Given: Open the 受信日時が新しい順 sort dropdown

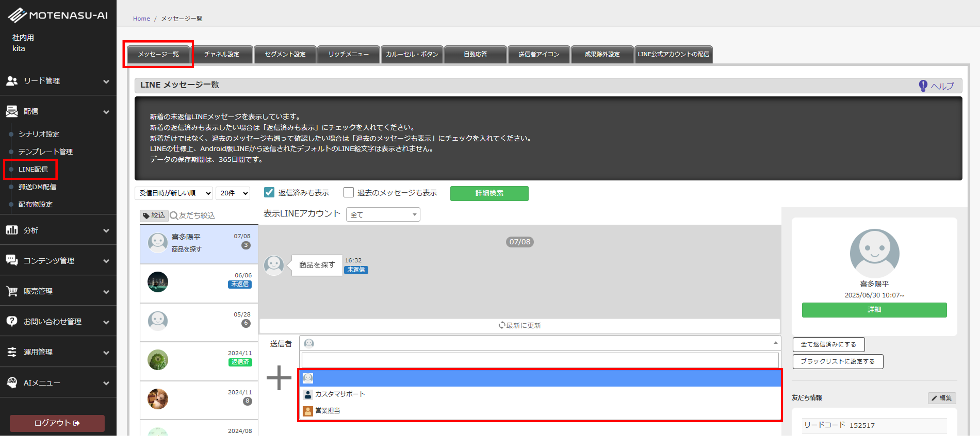Looking at the screenshot, I should point(174,193).
